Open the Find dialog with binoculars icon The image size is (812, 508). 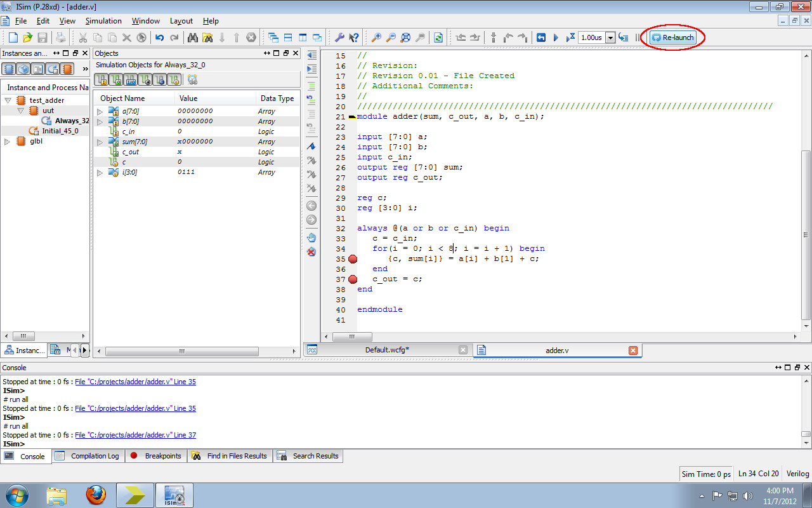[193, 37]
